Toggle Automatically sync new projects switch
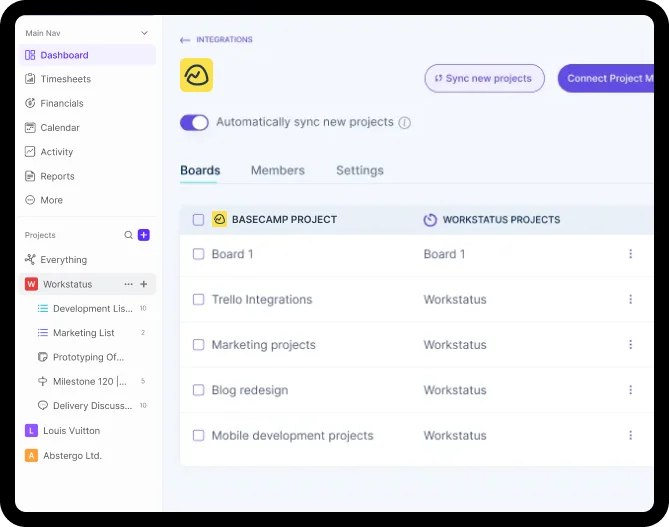The height and width of the screenshot is (527, 669). click(194, 123)
